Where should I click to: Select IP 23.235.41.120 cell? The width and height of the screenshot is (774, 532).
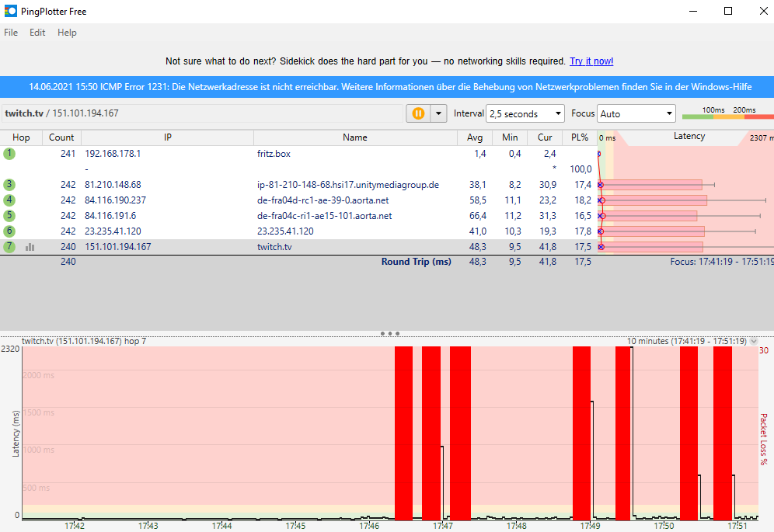point(113,231)
